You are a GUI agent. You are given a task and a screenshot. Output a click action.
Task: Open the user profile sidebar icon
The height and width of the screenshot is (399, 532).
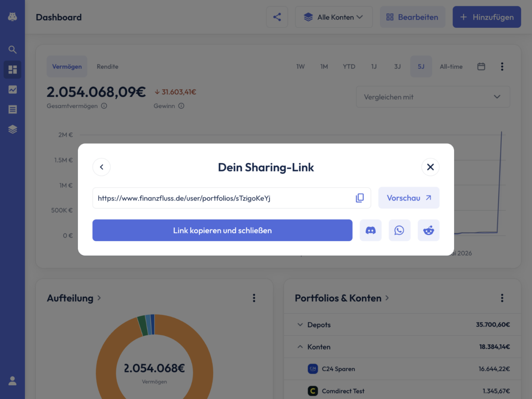coord(13,381)
